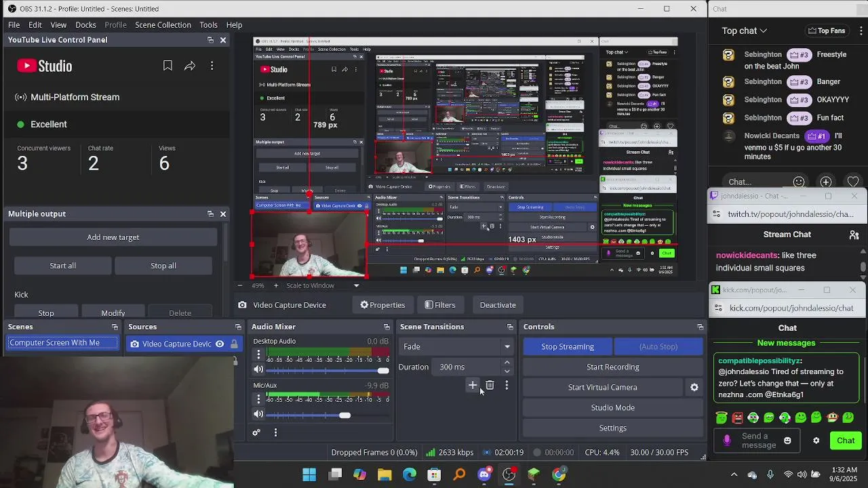
Task: Open YouTube chat three-dot menu
Action: 861,30
